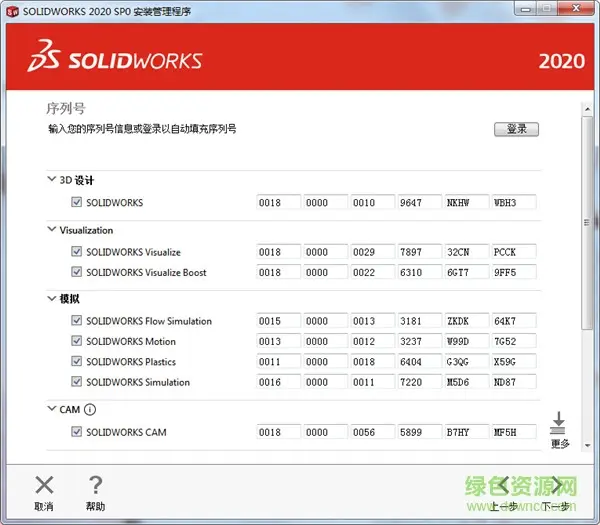Proceed with the next-step arrow
600x525 pixels.
click(x=556, y=486)
